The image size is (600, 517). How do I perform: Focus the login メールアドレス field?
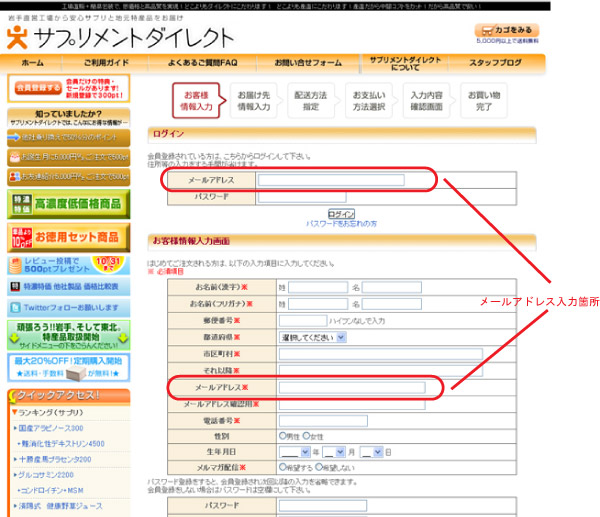(x=331, y=180)
